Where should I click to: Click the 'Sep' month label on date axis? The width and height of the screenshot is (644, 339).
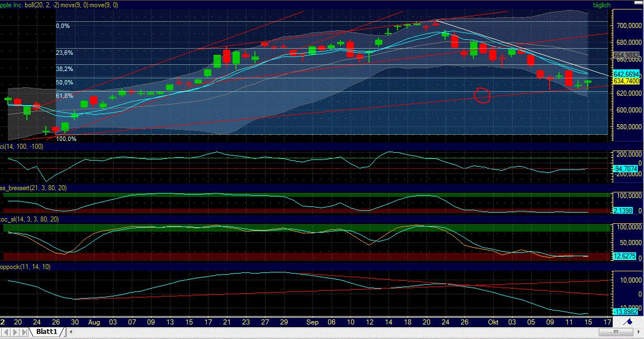click(x=312, y=322)
